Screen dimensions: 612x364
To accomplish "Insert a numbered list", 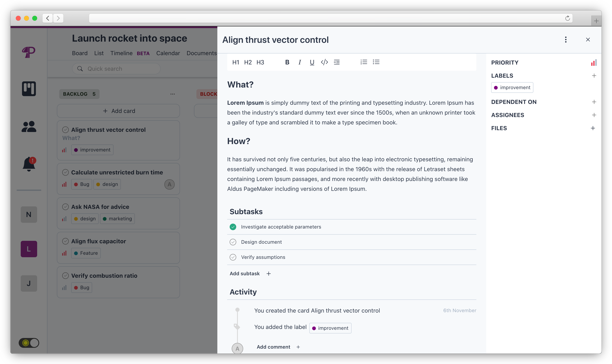I will pos(364,62).
